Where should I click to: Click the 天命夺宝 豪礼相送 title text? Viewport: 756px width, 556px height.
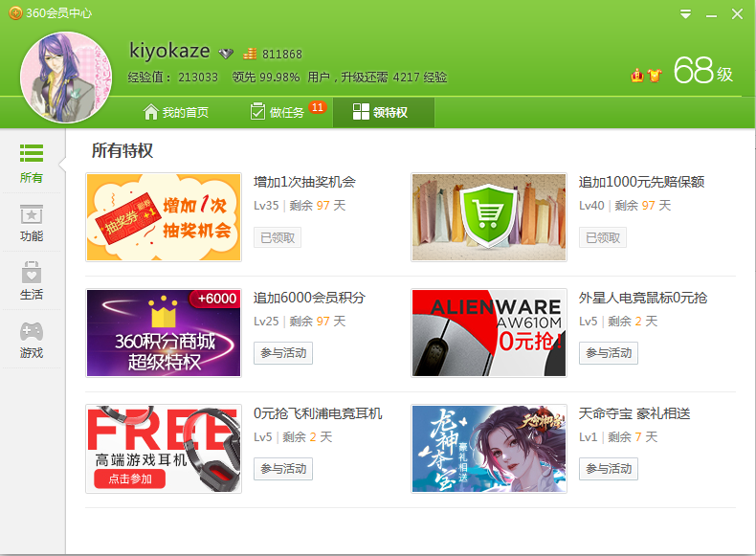(634, 413)
